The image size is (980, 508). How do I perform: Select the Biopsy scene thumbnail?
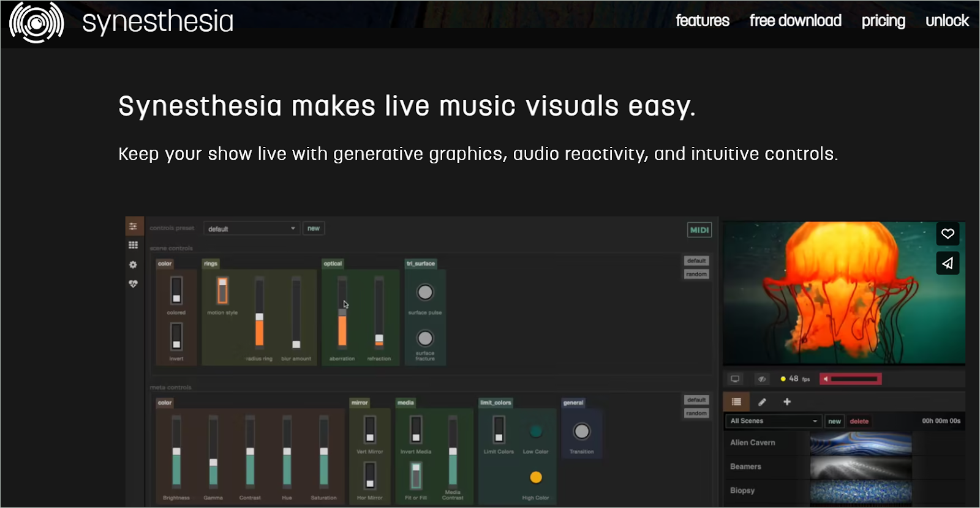point(861,491)
